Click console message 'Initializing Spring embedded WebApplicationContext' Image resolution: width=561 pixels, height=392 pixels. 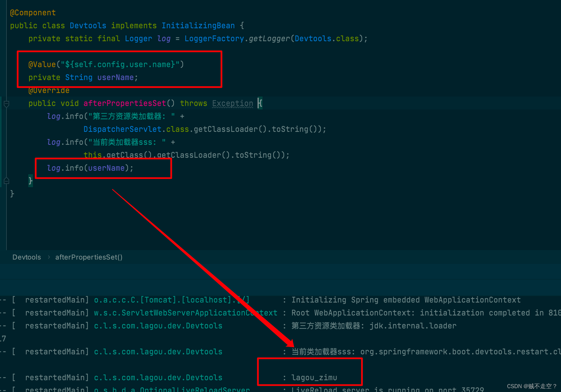click(406, 300)
